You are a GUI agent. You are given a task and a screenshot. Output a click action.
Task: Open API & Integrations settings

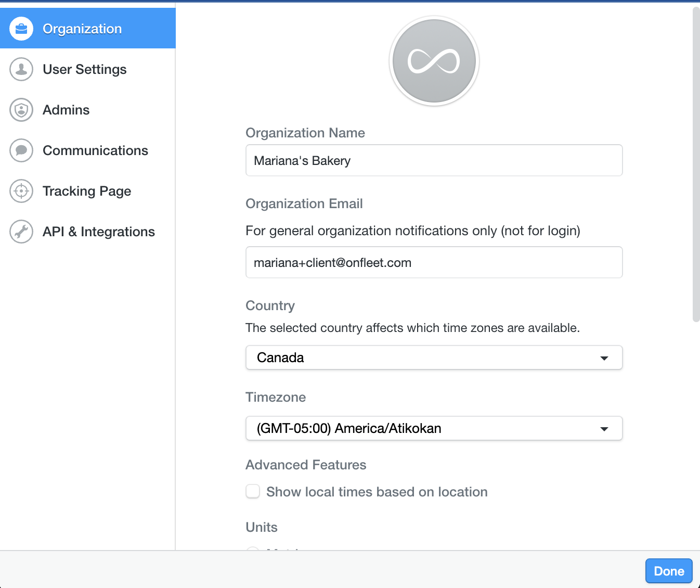tap(87, 232)
